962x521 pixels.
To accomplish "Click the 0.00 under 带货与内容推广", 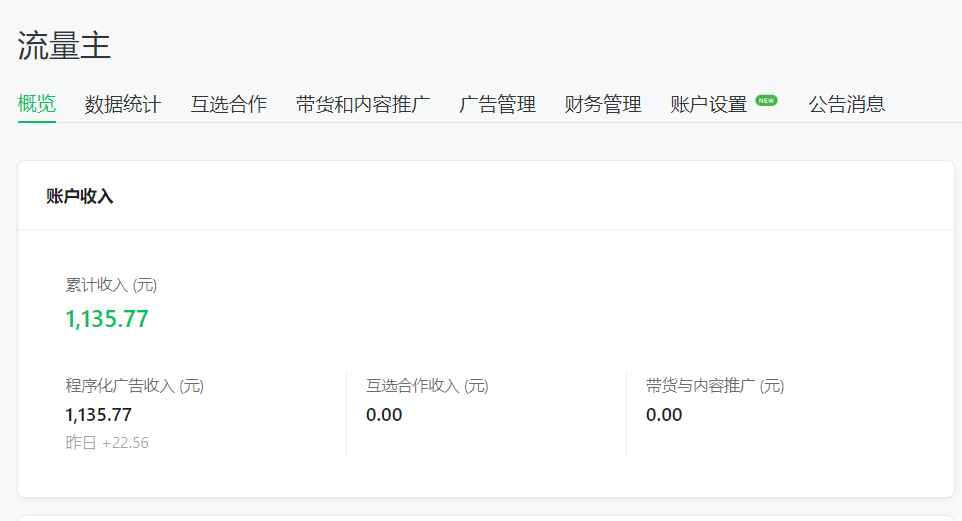I will (x=664, y=415).
